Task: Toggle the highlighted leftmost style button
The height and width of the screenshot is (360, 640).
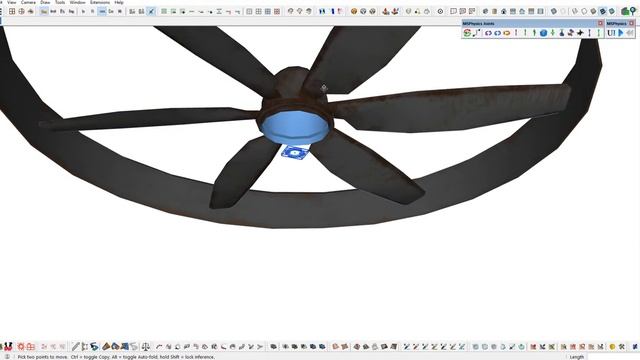Action: (x=44, y=11)
